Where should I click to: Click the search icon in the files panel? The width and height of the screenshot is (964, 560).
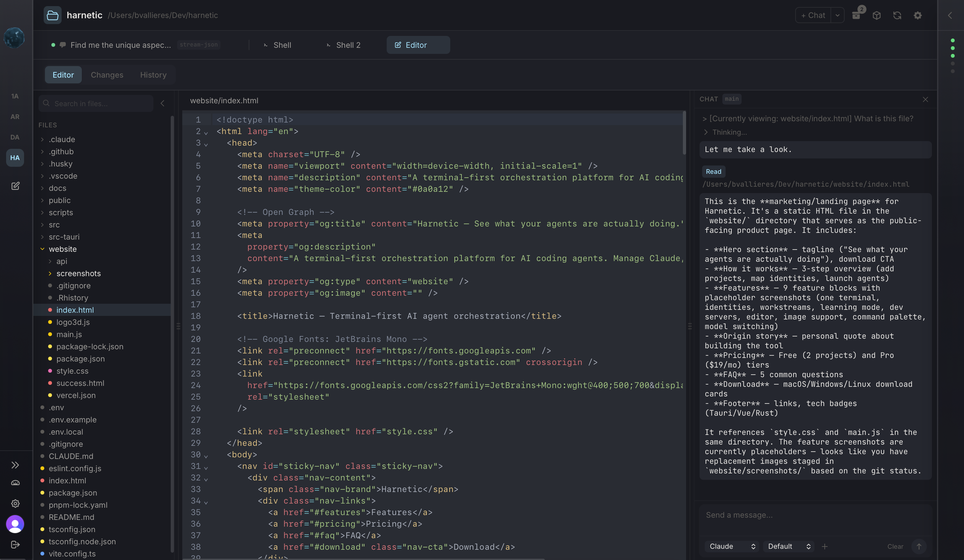point(46,103)
